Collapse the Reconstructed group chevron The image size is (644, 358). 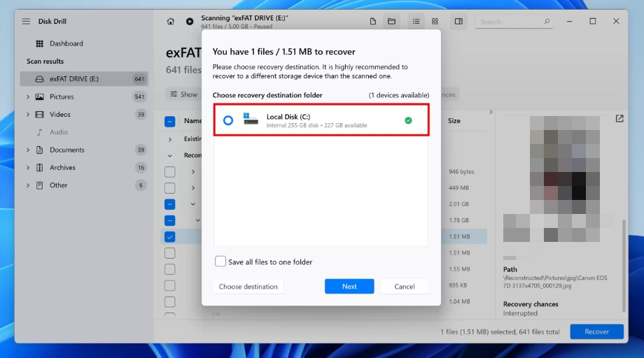(170, 156)
